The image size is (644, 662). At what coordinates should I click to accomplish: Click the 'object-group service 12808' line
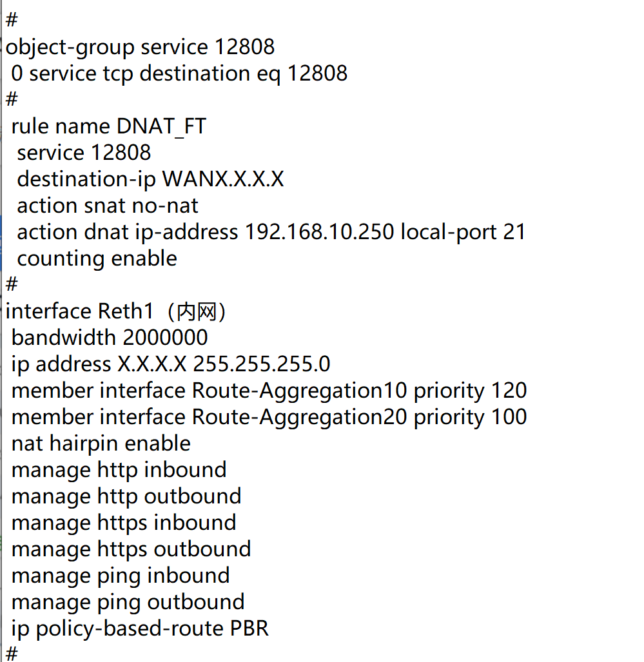pos(140,47)
